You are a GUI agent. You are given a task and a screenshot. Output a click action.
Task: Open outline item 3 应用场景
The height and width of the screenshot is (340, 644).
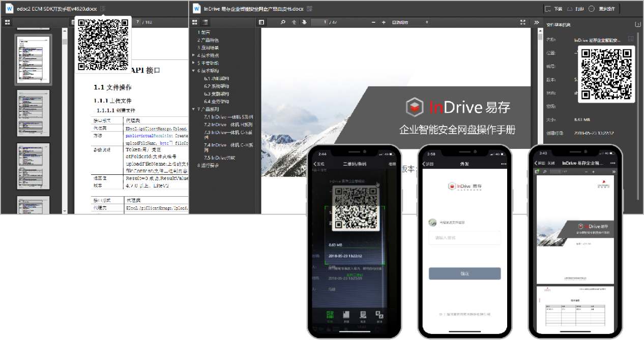click(x=208, y=48)
